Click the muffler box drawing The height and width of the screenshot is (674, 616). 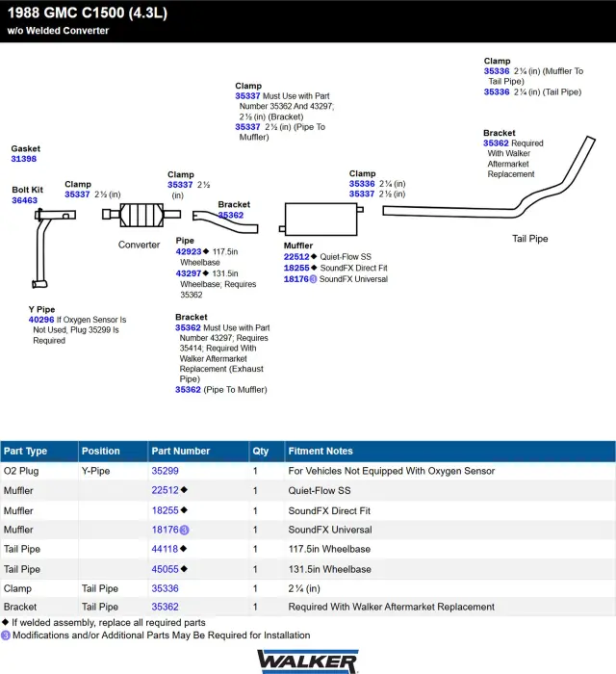point(321,220)
